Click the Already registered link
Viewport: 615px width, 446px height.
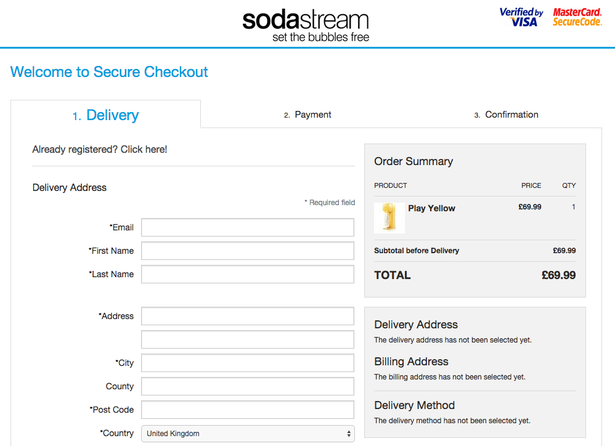100,149
